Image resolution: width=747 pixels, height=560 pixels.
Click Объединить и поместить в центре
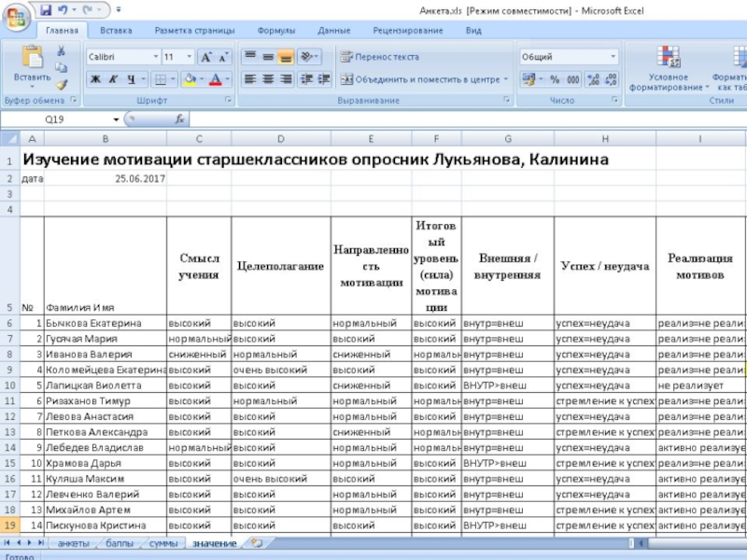(425, 79)
